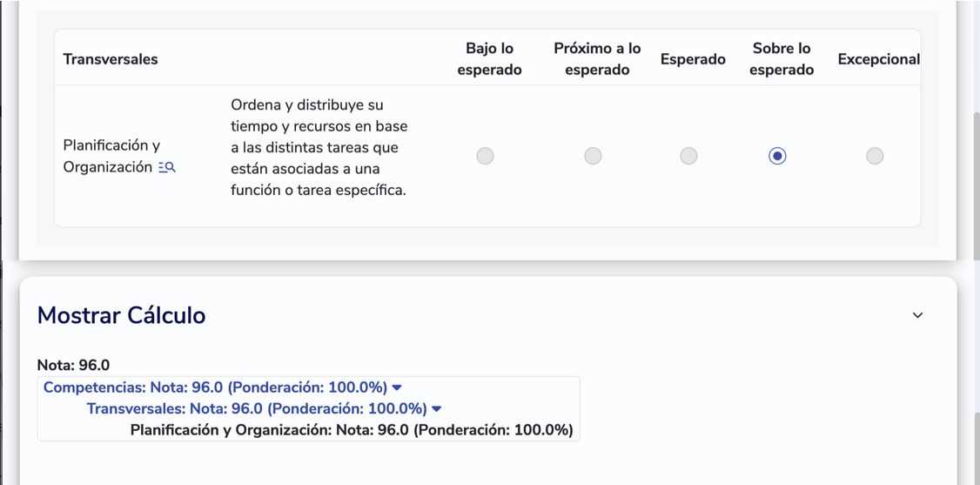The width and height of the screenshot is (980, 485).
Task: Click the "Planificación y Organización" competency name in table
Action: (111, 156)
